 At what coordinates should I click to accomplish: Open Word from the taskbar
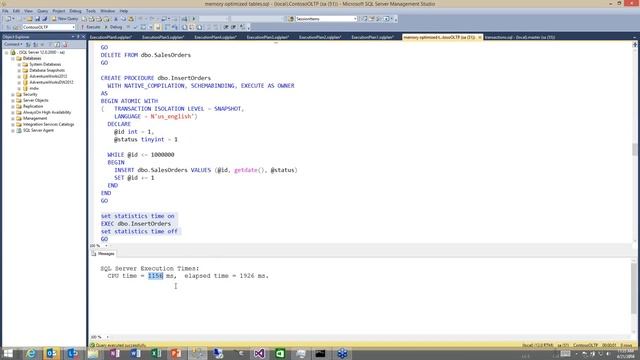[135, 353]
